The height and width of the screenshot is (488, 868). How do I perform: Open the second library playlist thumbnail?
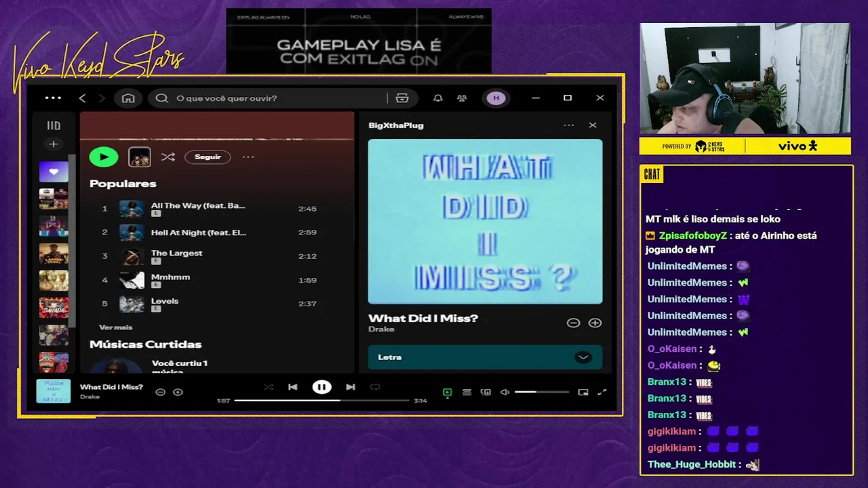click(x=54, y=199)
